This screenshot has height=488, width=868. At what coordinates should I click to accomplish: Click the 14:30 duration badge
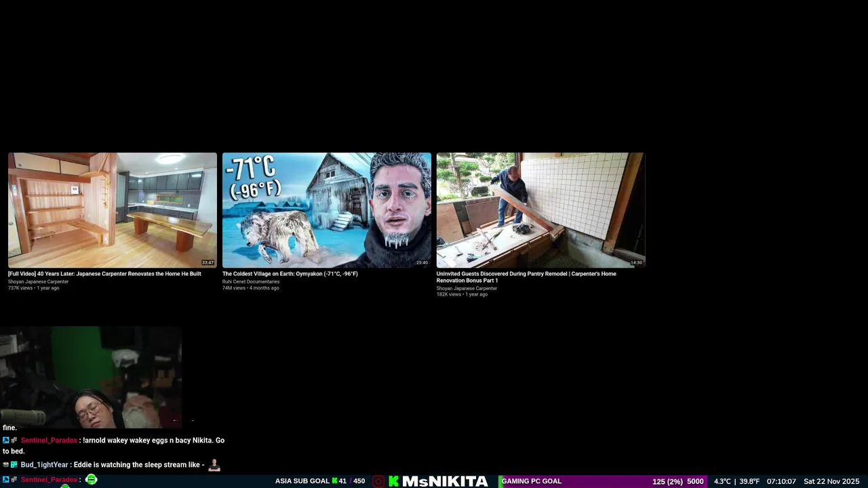[x=636, y=263]
